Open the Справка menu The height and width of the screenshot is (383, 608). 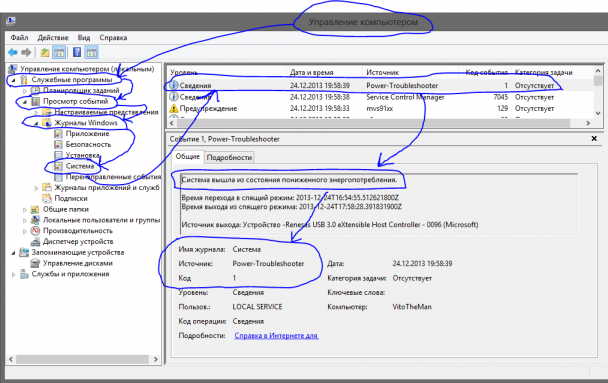pos(113,38)
